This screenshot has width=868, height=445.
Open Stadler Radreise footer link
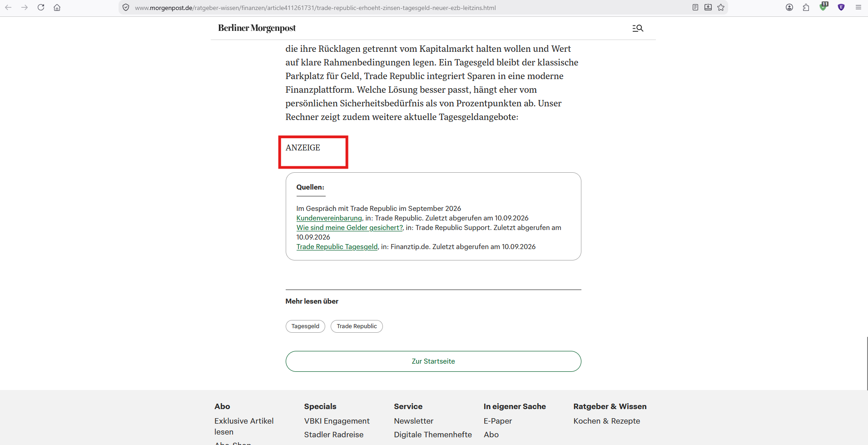pos(333,435)
